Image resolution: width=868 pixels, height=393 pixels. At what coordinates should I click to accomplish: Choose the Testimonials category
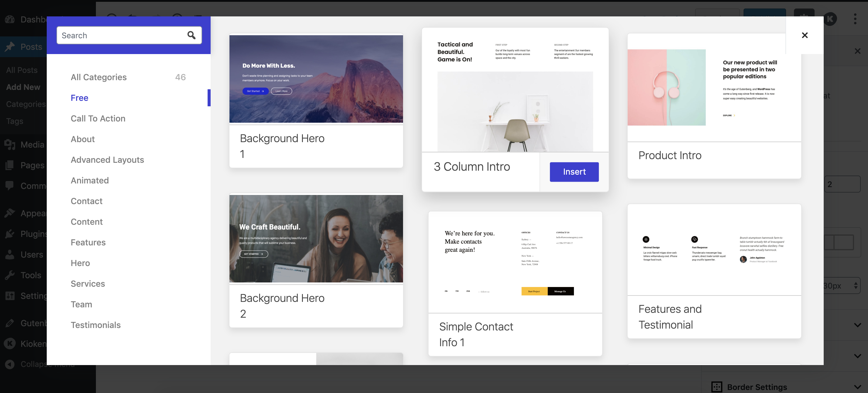click(x=95, y=325)
